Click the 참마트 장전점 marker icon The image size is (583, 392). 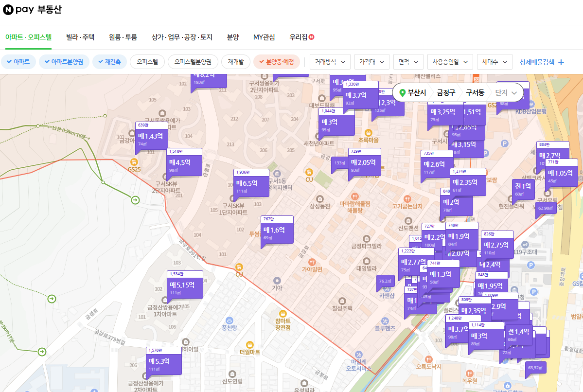(x=284, y=314)
